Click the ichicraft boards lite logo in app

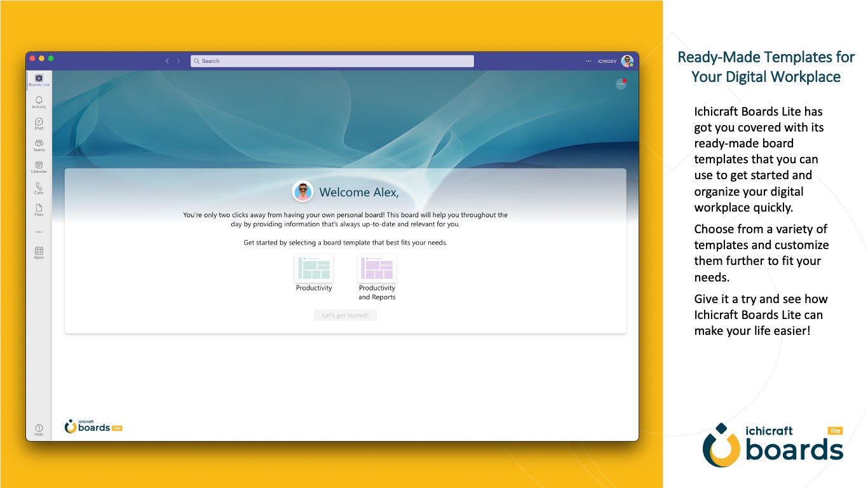tap(93, 426)
